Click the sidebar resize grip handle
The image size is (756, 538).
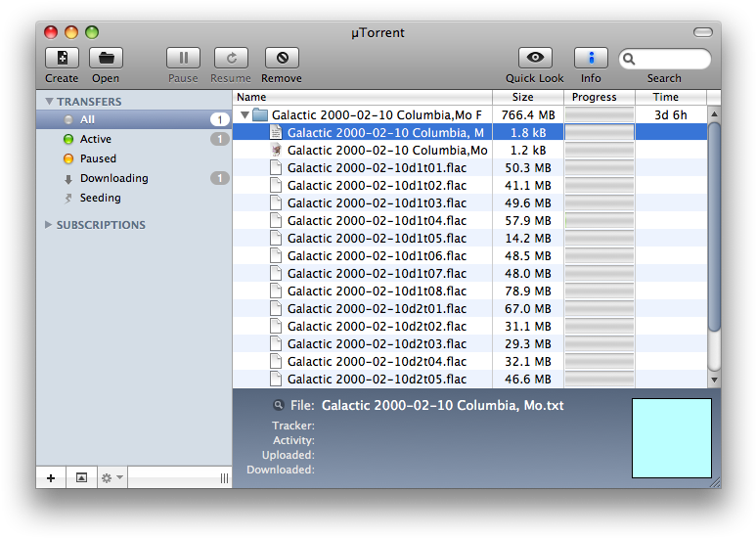click(x=224, y=478)
